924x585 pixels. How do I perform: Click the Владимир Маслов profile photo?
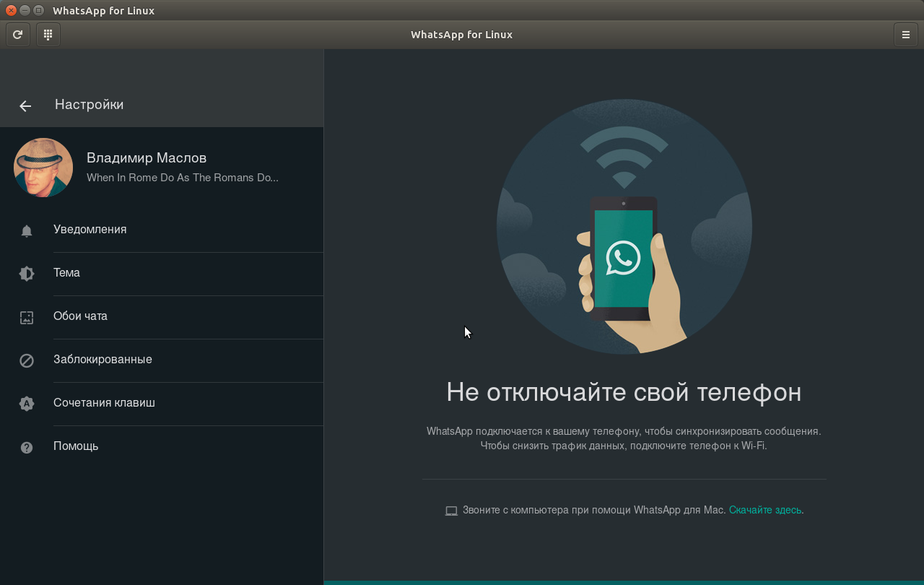(43, 168)
